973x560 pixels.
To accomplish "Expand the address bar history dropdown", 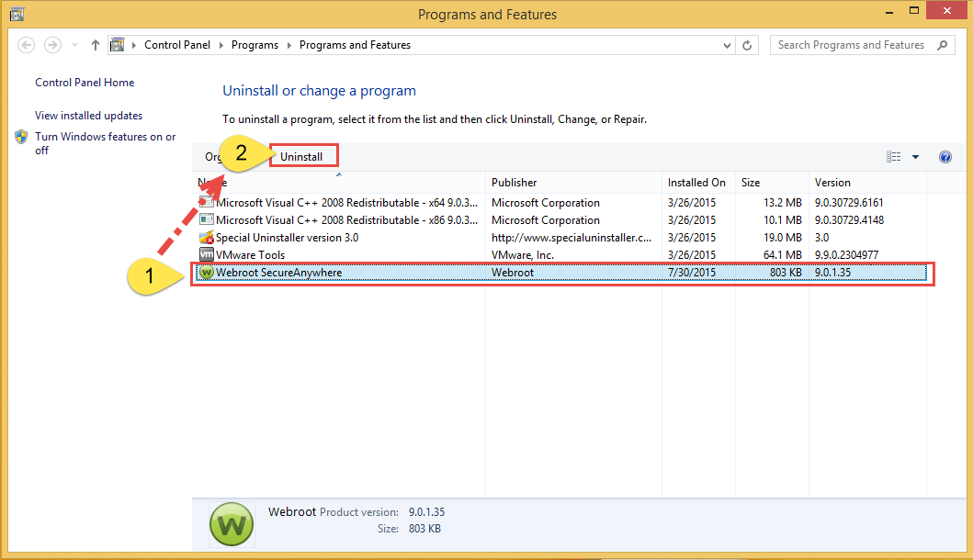I will point(727,45).
